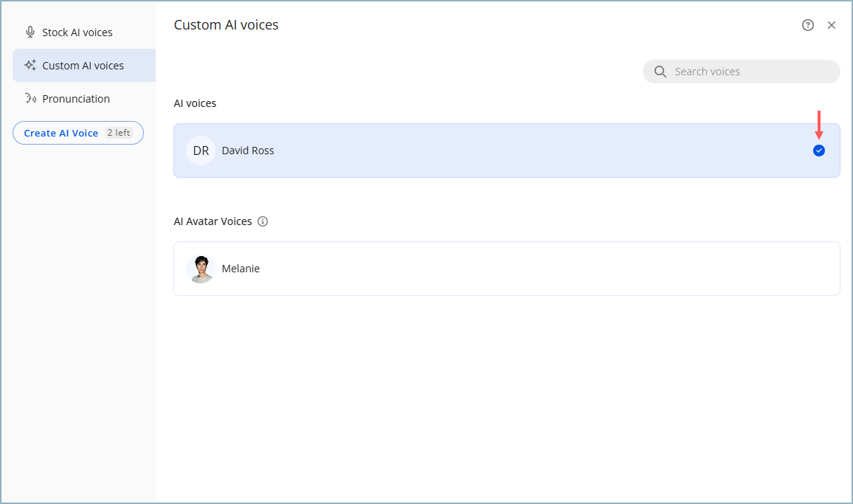Screen dimensions: 853x504
Task: Click the magnifier icon in the search box
Action: [660, 72]
